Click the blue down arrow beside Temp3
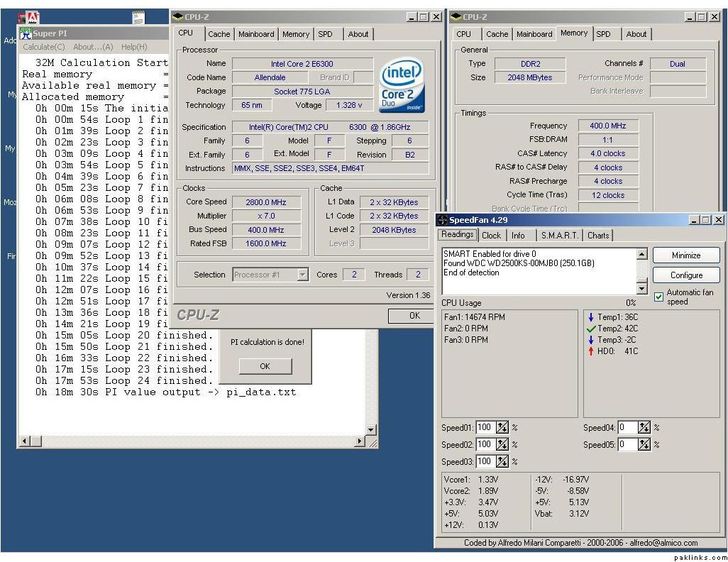 590,340
